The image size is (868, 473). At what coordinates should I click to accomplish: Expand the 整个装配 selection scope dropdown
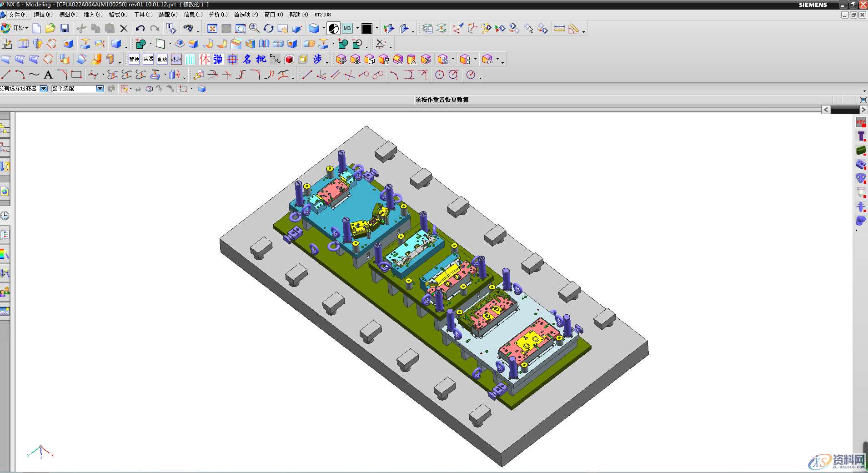[x=100, y=89]
